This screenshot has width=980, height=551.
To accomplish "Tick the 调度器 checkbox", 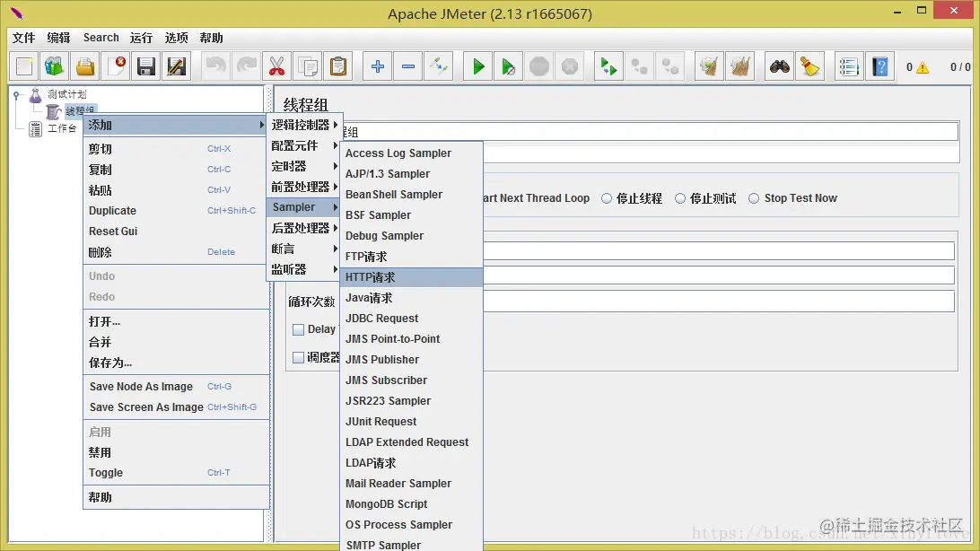I will click(299, 357).
